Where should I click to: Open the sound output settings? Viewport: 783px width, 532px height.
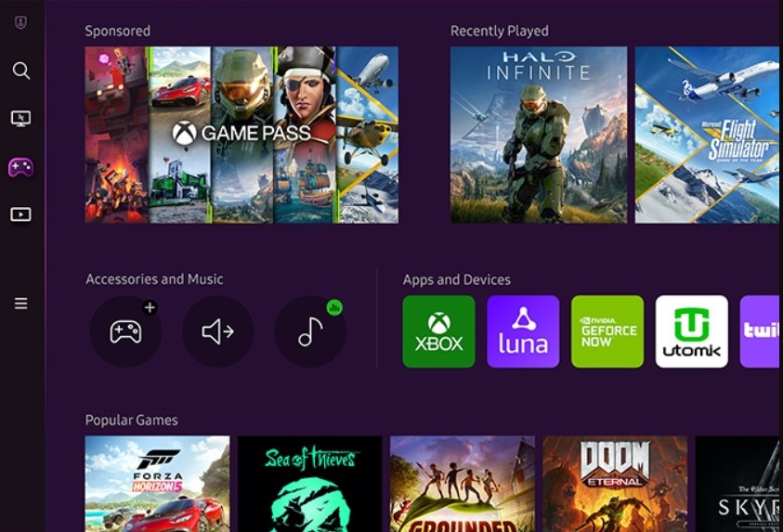[217, 331]
